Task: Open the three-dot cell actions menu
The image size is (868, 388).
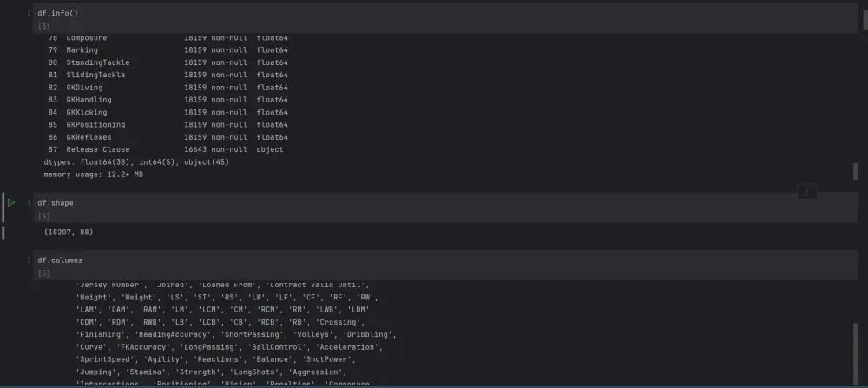Action: coord(807,192)
